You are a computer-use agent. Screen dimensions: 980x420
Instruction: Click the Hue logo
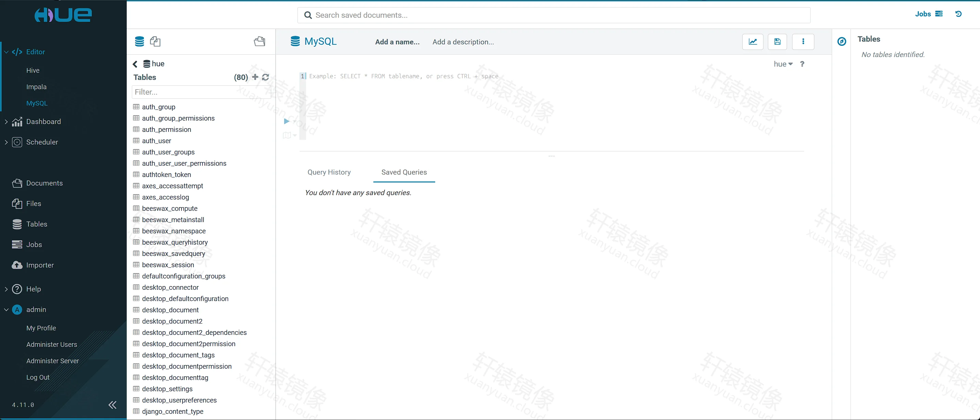pyautogui.click(x=63, y=15)
